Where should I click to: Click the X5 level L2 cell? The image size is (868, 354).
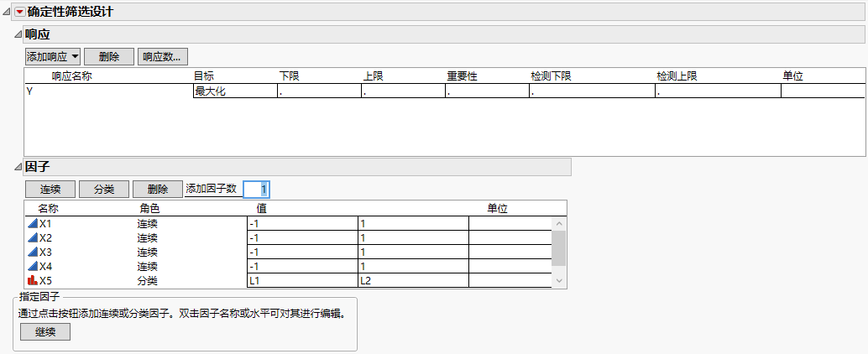[413, 281]
